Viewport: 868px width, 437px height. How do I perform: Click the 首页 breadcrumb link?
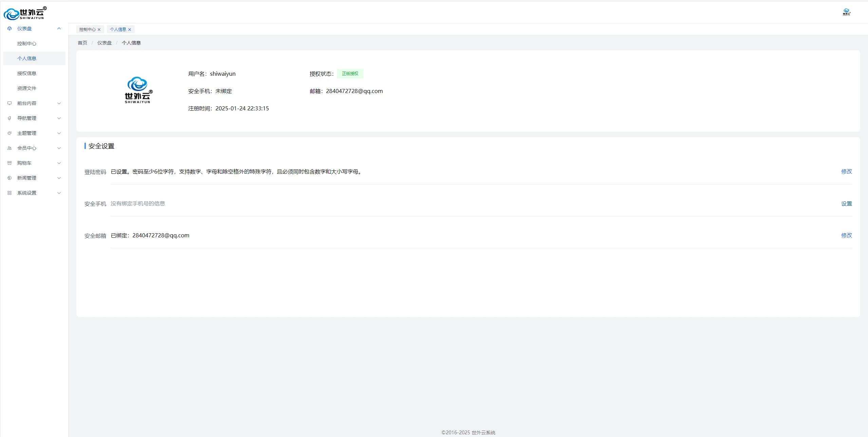point(82,43)
